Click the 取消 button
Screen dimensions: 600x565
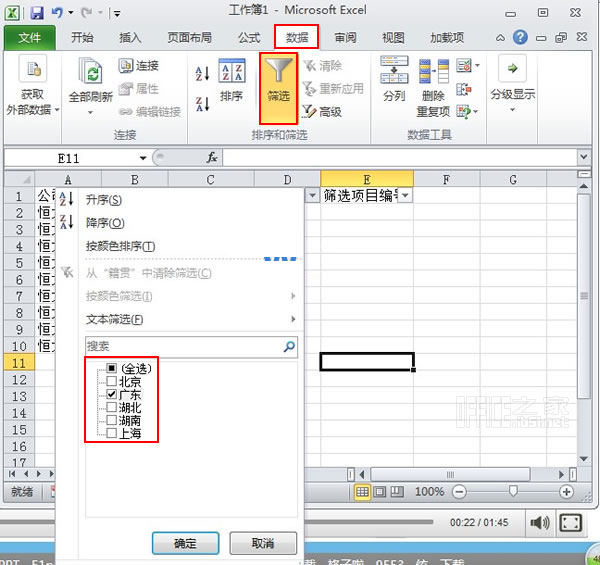263,543
